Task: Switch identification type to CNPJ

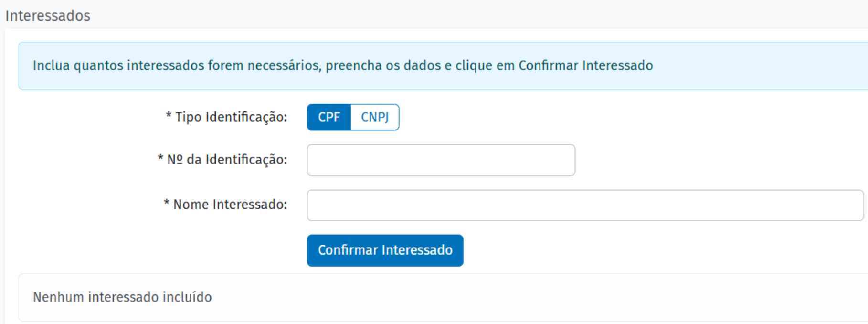Action: coord(375,117)
